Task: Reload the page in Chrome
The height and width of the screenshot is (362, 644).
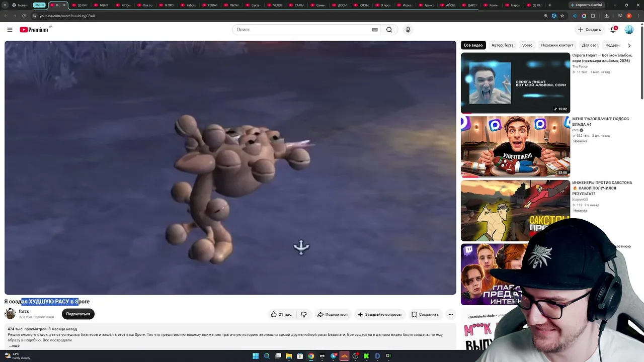Action: pyautogui.click(x=24, y=16)
